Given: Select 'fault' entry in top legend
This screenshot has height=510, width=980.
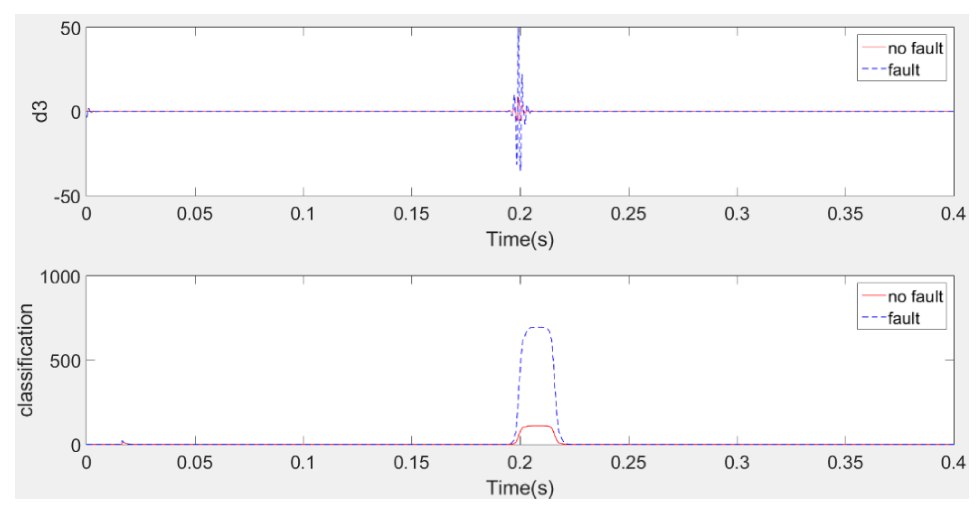Looking at the screenshot, I should pyautogui.click(x=904, y=70).
